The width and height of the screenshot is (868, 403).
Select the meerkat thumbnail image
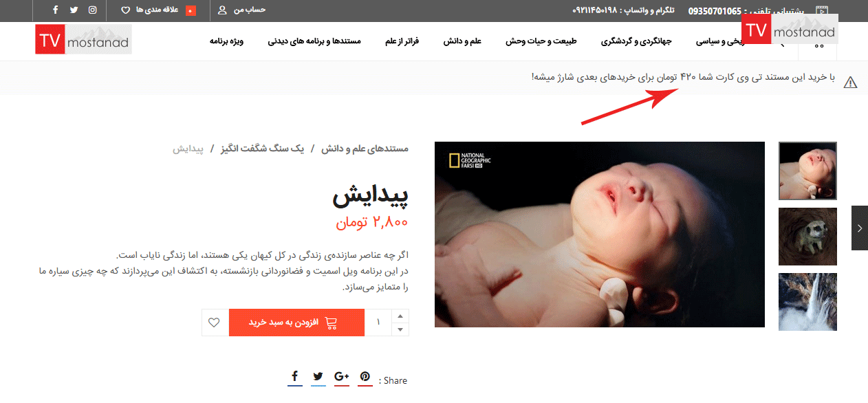coord(807,237)
